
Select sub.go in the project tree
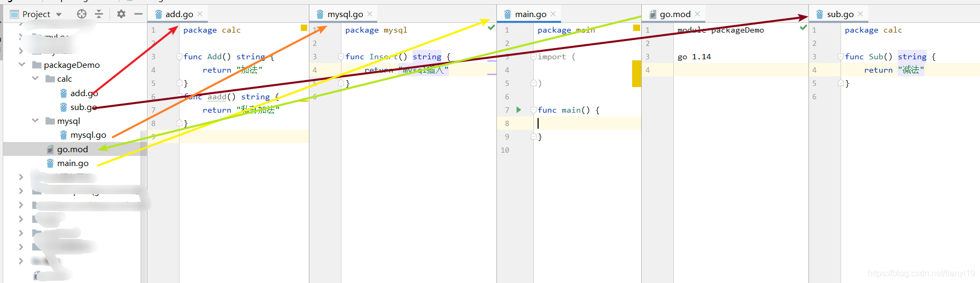coord(84,107)
